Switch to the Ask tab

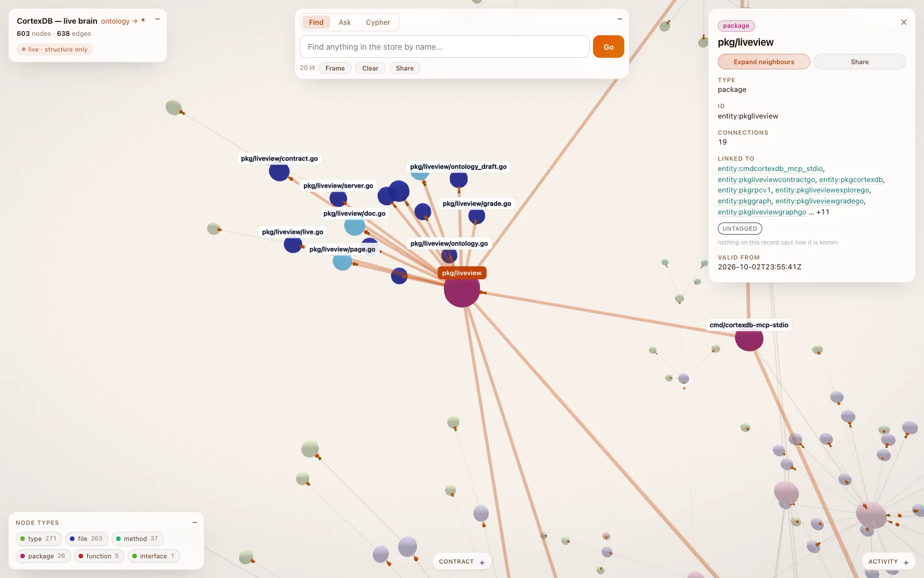(x=345, y=23)
